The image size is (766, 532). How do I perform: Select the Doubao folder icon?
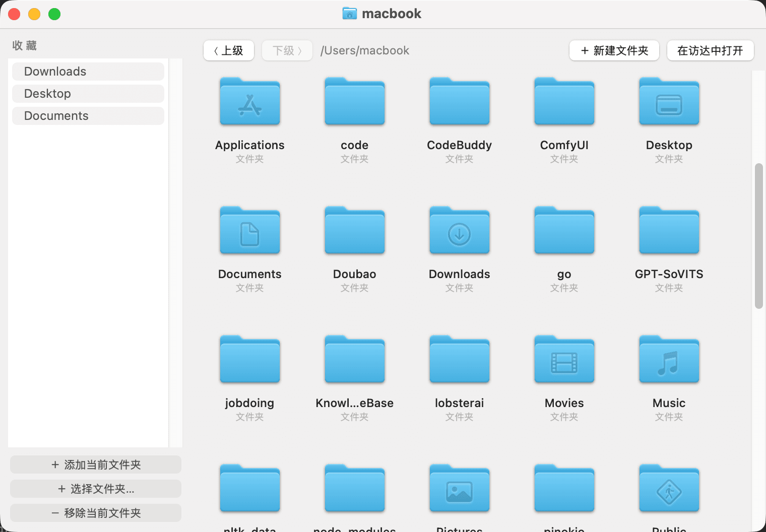click(355, 230)
